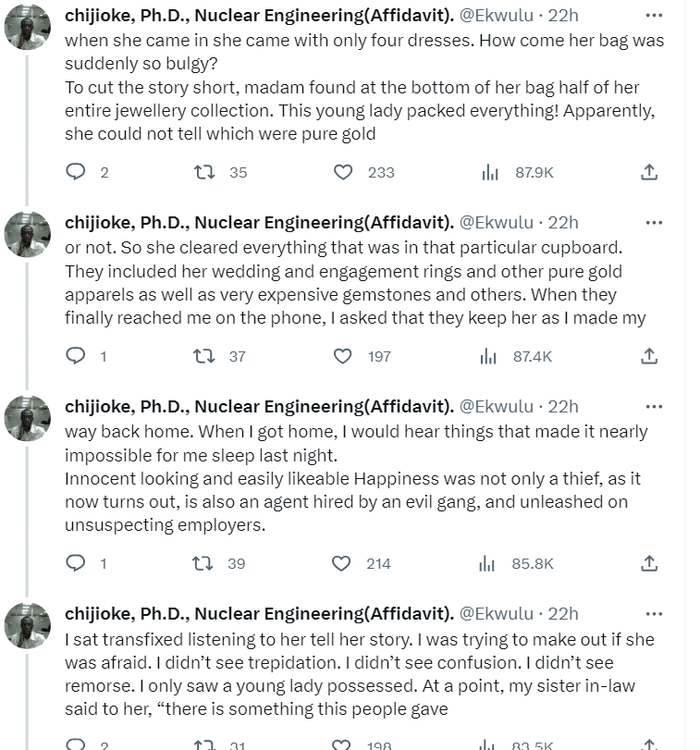Click author name on 'way back home' tweet
This screenshot has width=700, height=750.
point(259,406)
